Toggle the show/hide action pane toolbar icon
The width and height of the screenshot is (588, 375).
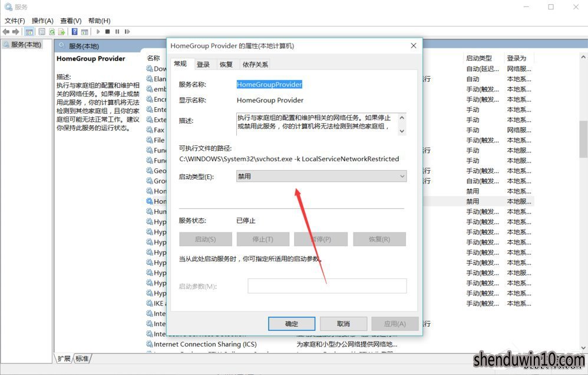(85, 32)
